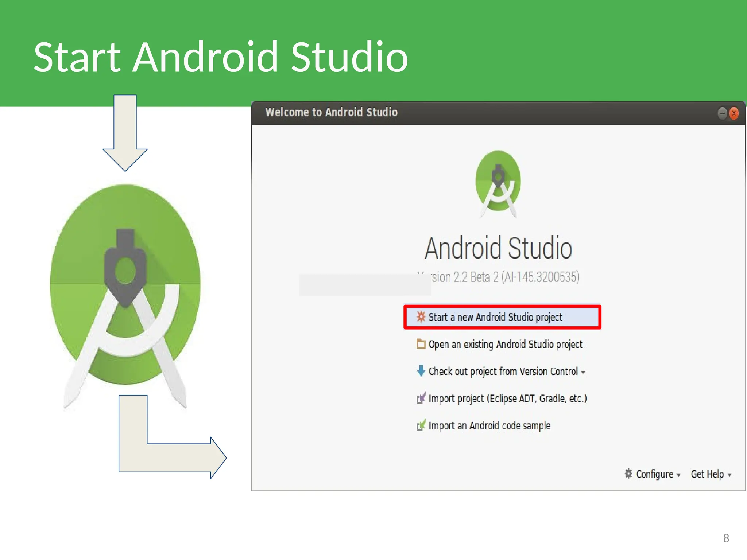This screenshot has width=747, height=560.
Task: Click the starburst icon beside Start a new project
Action: (x=421, y=316)
